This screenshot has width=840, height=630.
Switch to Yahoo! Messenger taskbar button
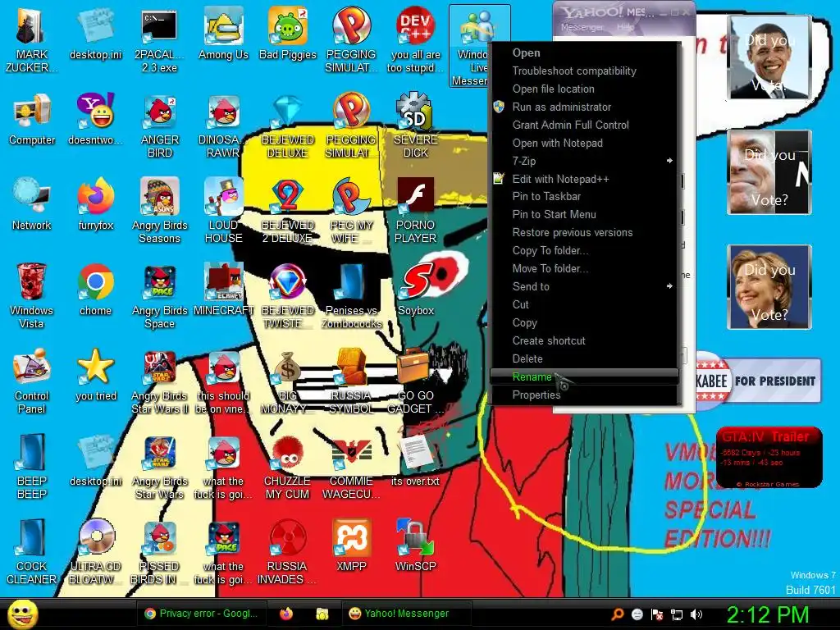406,614
